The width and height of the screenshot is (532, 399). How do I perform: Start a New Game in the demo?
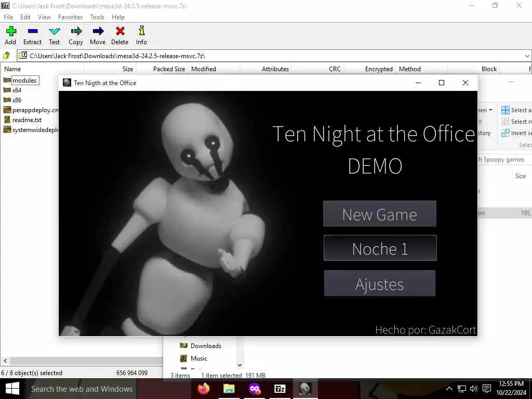click(380, 214)
